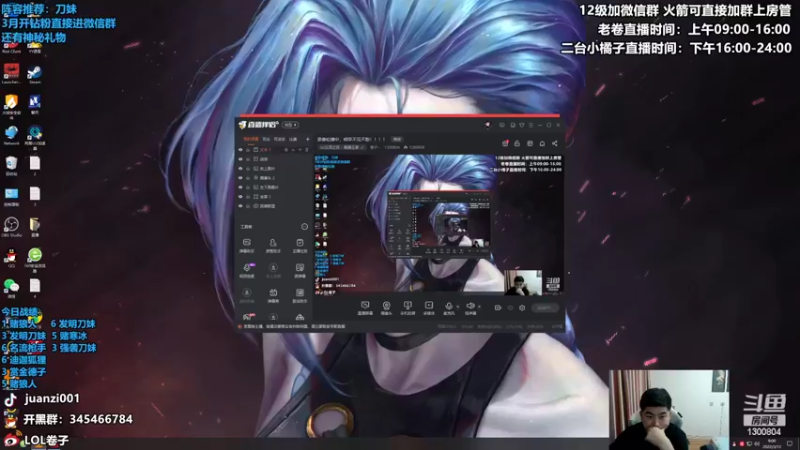Click share icon above preview
Image resolution: width=800 pixels, height=450 pixels.
(555, 143)
